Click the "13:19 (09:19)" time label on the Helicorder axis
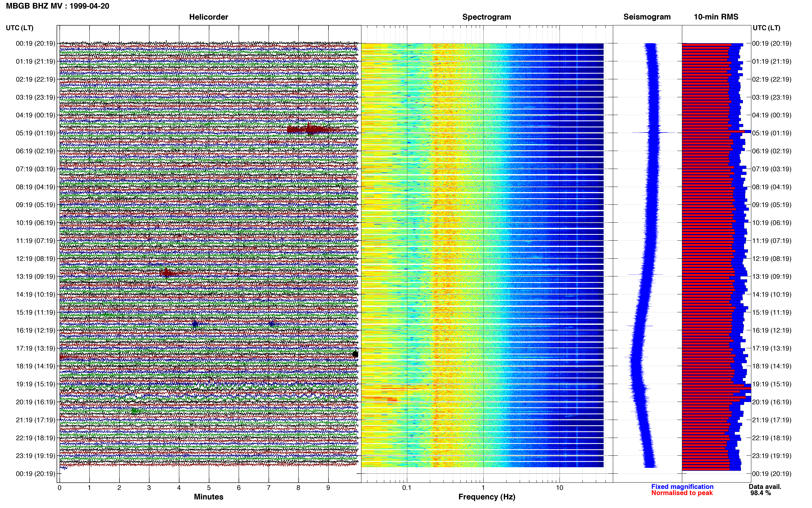 pos(35,277)
